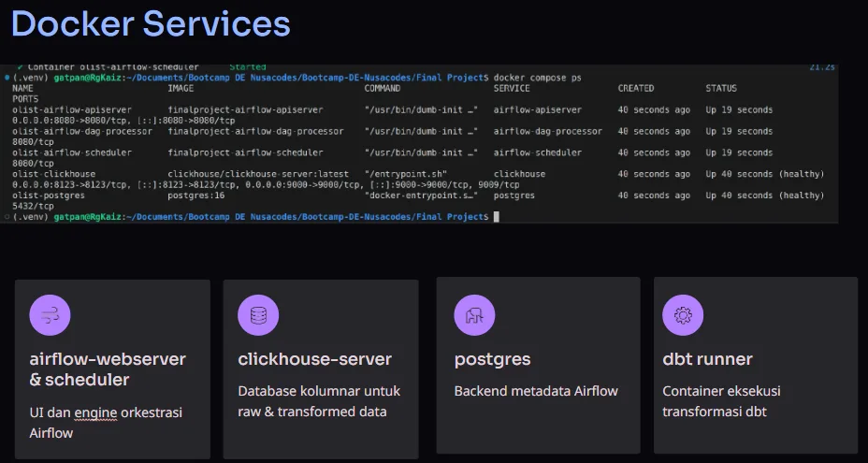Viewport: 868px width, 463px height.
Task: Click the '/entrypoint.sh' command entry
Action: point(406,174)
